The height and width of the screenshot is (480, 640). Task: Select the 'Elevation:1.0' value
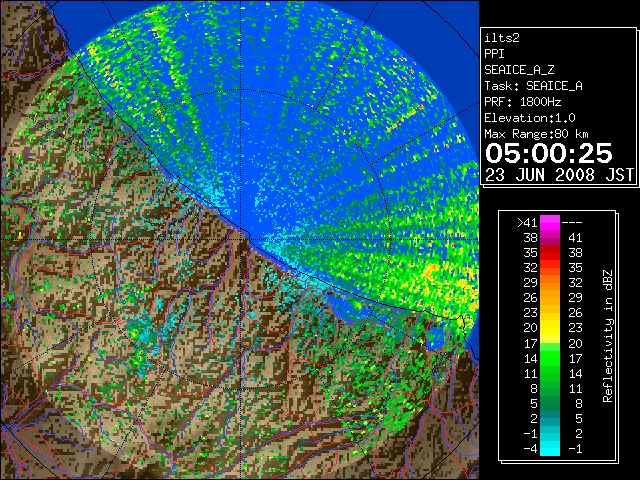pos(530,118)
